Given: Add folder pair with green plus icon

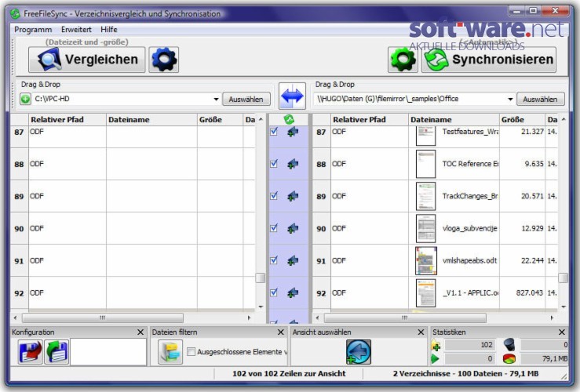Looking at the screenshot, I should (x=25, y=99).
